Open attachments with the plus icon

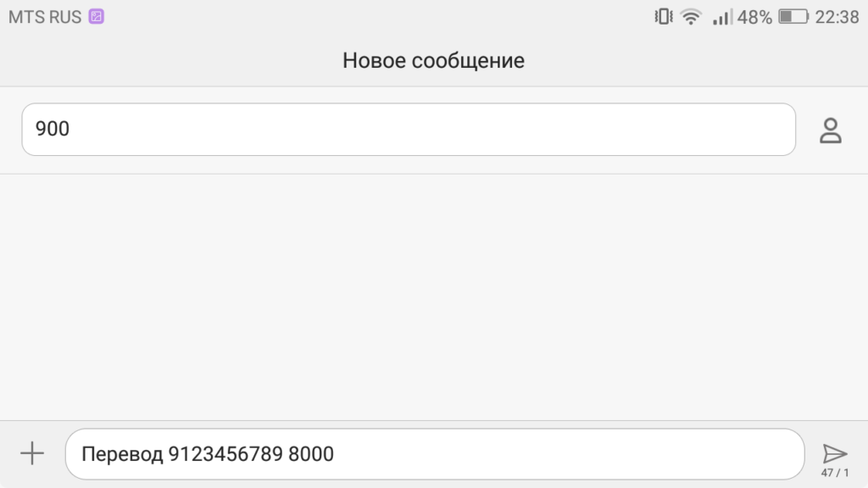click(32, 453)
